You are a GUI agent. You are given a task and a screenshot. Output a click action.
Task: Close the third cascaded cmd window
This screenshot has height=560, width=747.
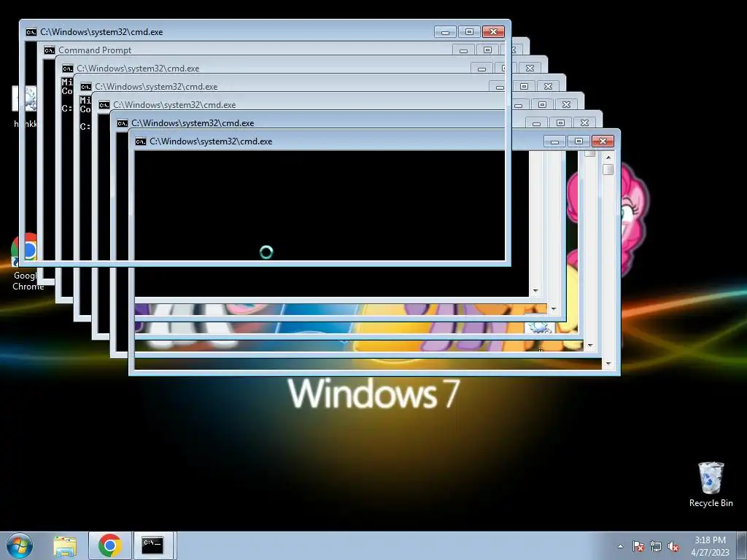pos(530,68)
